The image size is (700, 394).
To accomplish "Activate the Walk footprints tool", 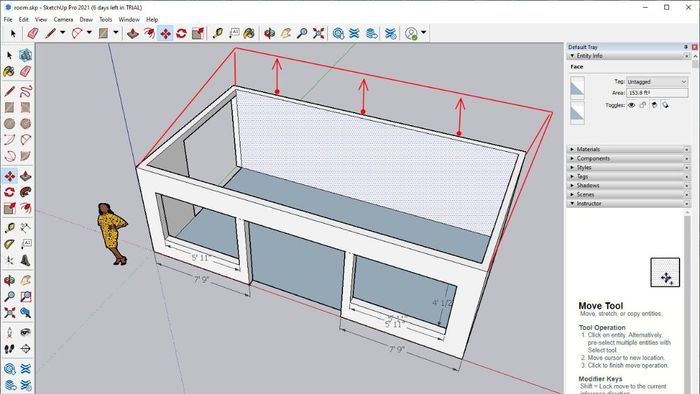I will click(9, 348).
